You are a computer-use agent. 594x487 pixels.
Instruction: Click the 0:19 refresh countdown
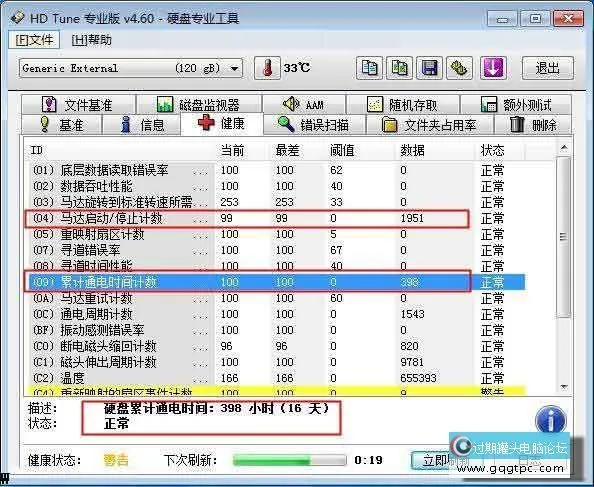368,460
